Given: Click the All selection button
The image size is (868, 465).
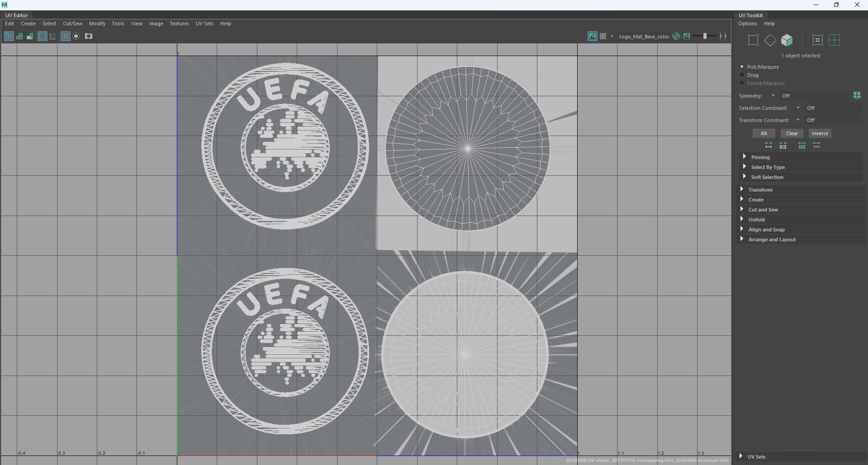Looking at the screenshot, I should 764,133.
